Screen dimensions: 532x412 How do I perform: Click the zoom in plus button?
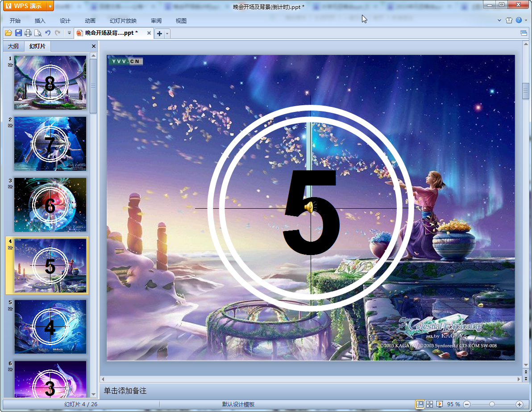point(519,404)
